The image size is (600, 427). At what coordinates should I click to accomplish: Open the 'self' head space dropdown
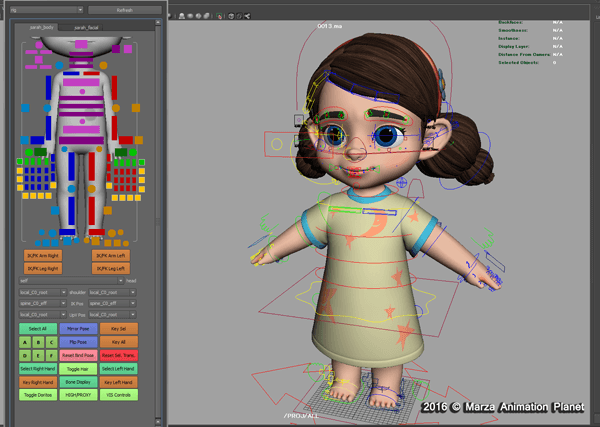pyautogui.click(x=72, y=280)
